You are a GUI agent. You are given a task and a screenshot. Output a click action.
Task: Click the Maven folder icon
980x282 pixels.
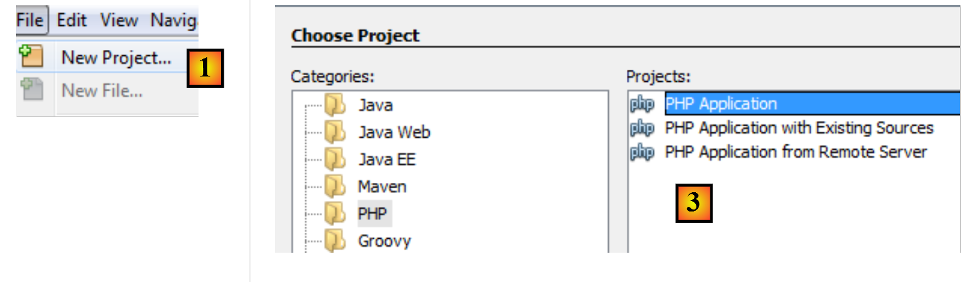pyautogui.click(x=335, y=187)
